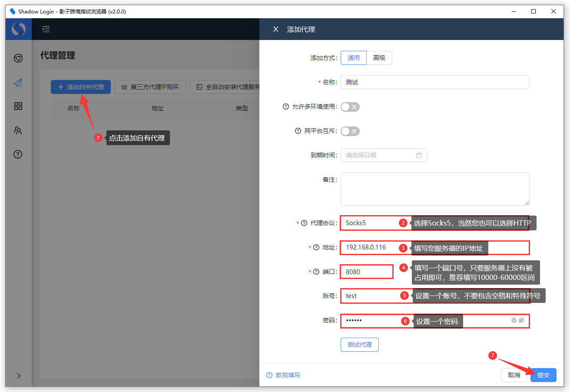This screenshot has width=570, height=392.
Task: Select the 通用 add mode tab
Action: [354, 58]
